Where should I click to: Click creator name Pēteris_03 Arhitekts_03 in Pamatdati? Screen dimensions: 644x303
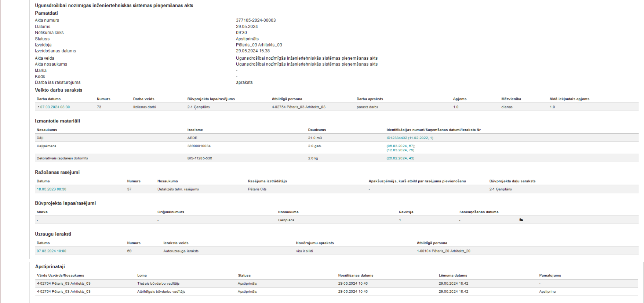[x=259, y=45]
